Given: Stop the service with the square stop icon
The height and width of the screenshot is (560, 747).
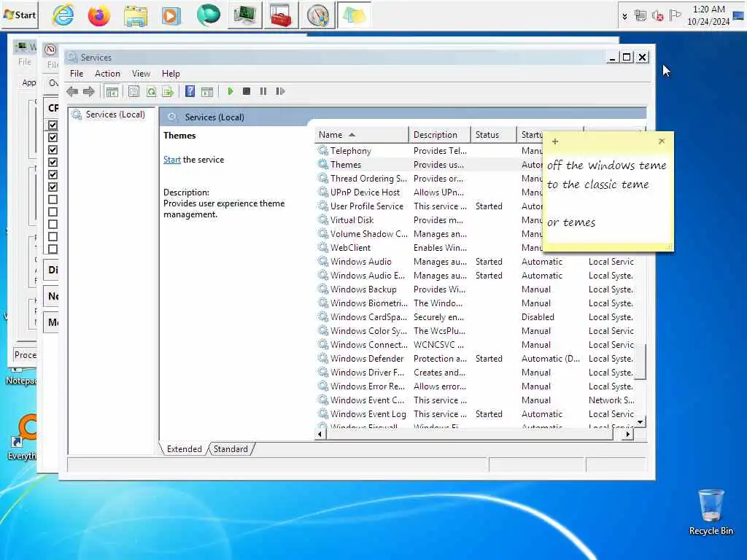Looking at the screenshot, I should pos(247,91).
